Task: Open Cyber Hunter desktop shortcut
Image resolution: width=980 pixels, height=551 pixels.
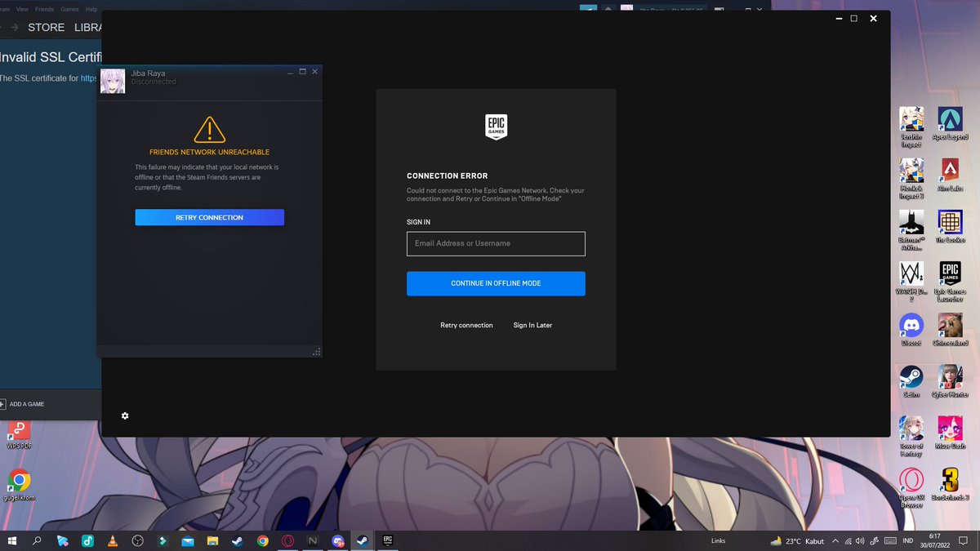Action: [950, 381]
